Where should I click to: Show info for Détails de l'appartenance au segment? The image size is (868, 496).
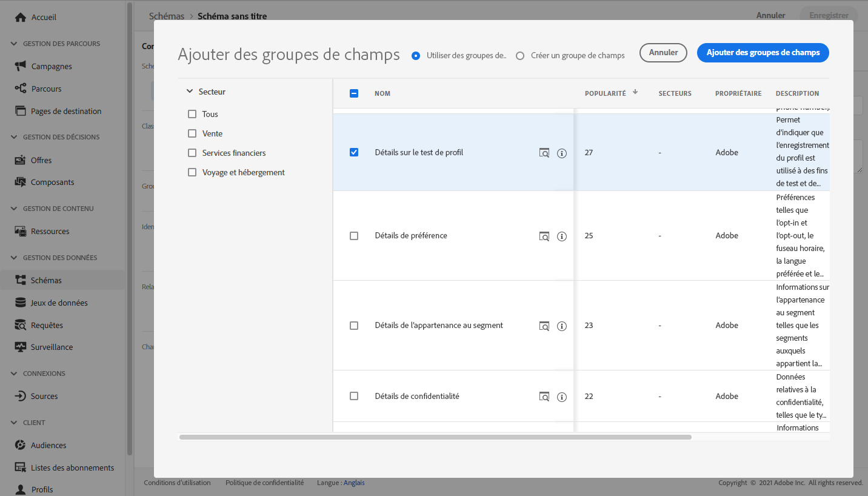pyautogui.click(x=562, y=326)
